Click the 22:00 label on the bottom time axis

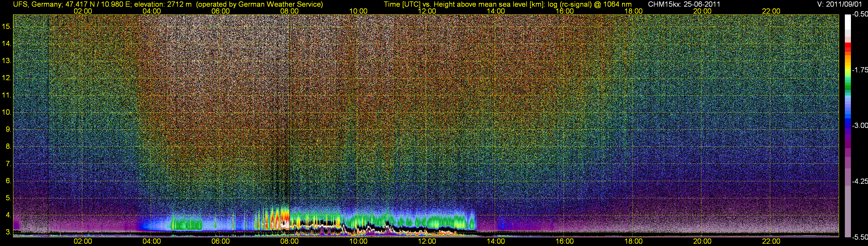pyautogui.click(x=771, y=241)
